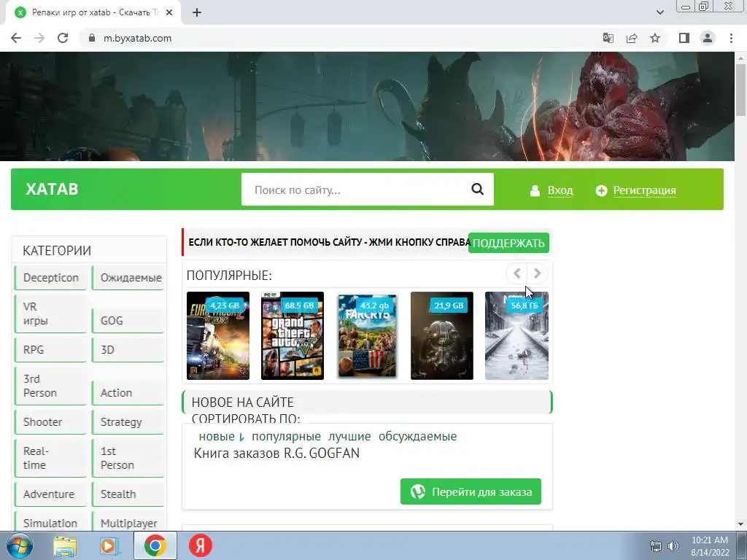The width and height of the screenshot is (747, 560).
Task: Open Книга заказов R.G. GOGFAN title
Action: 276,453
